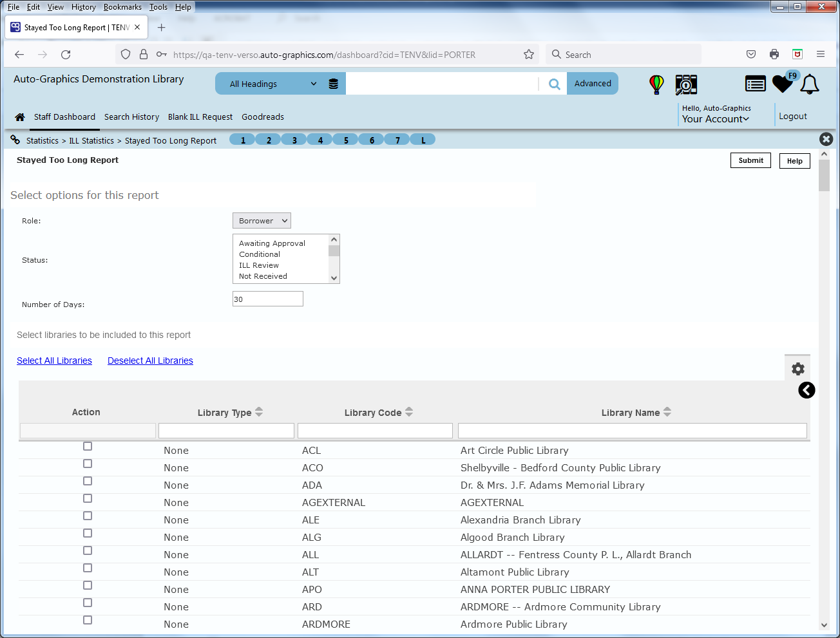Click the lock site security icon
This screenshot has height=638, width=840.
(x=144, y=55)
